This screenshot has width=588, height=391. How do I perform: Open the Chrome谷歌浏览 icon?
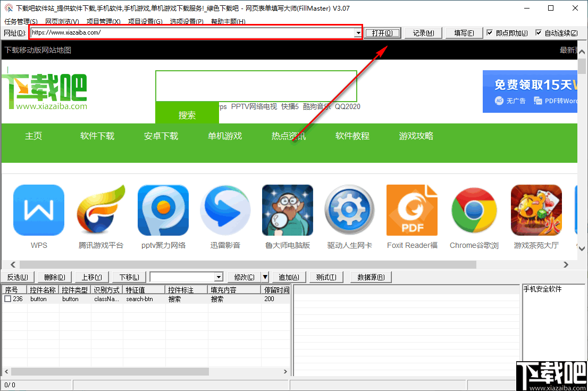[x=474, y=210]
